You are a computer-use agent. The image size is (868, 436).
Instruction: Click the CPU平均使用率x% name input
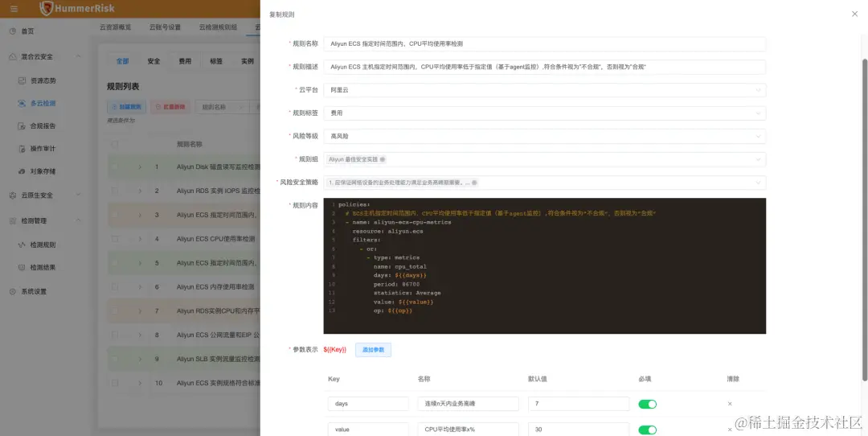[469, 430]
